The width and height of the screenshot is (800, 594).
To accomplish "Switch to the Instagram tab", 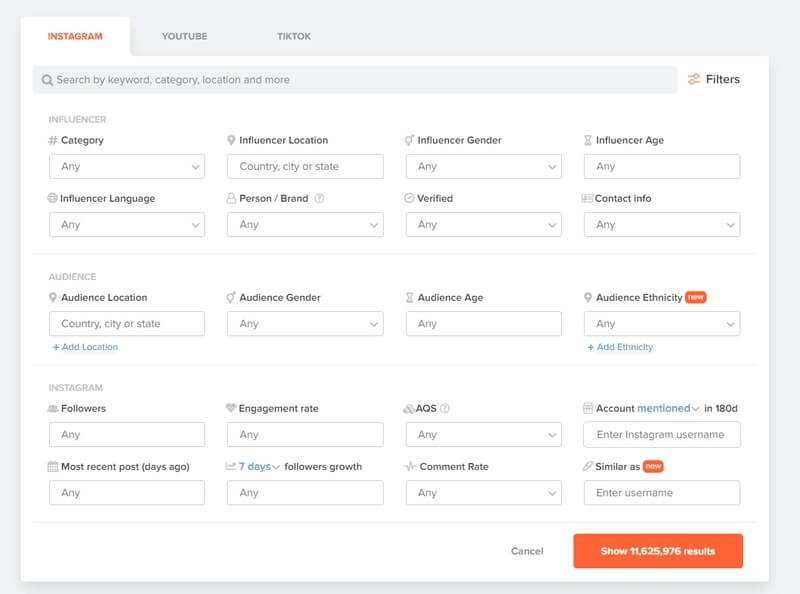I will (75, 36).
